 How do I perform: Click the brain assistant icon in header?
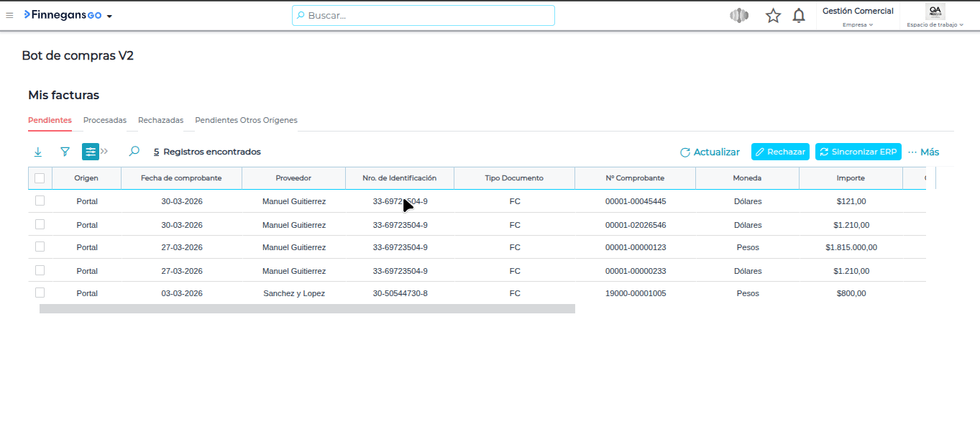[x=739, y=15]
